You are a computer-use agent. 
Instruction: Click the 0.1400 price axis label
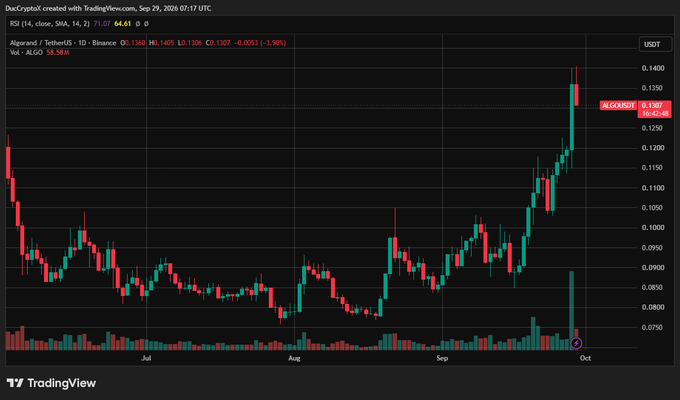pyautogui.click(x=653, y=68)
